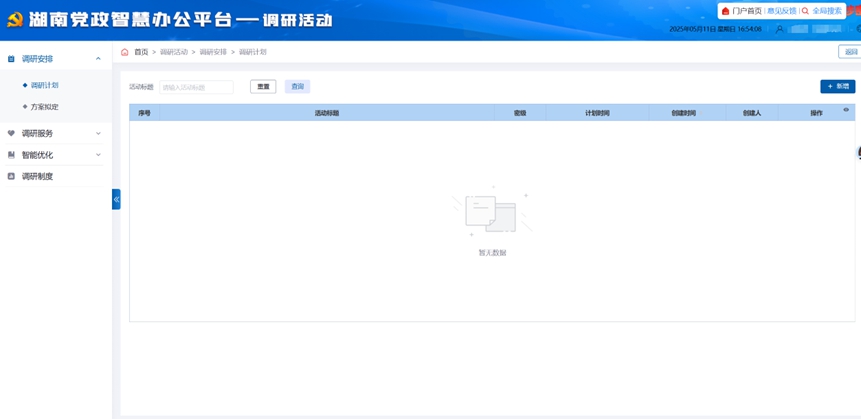Click the home icon in the breadcrumb
Image resolution: width=861 pixels, height=419 pixels.
[125, 52]
